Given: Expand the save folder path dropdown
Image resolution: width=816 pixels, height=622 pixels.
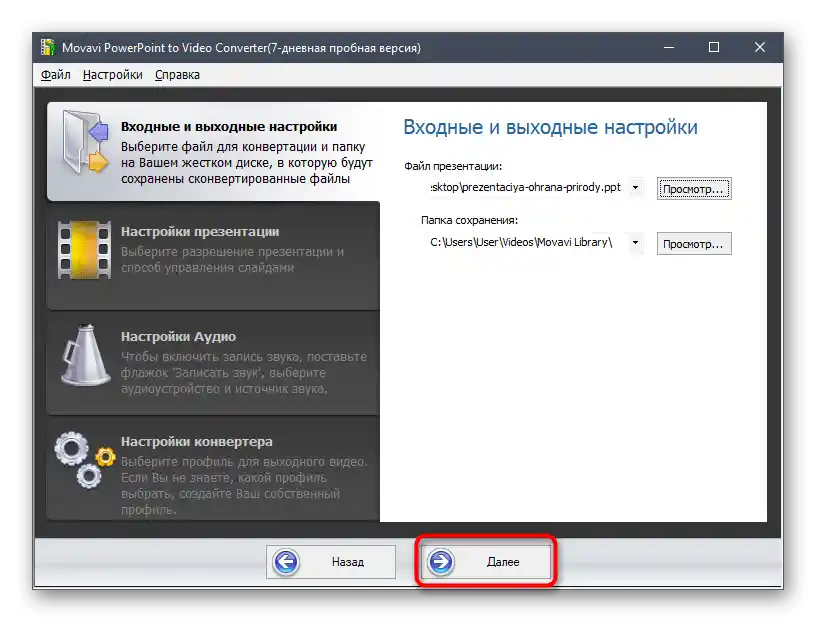Looking at the screenshot, I should (x=635, y=243).
